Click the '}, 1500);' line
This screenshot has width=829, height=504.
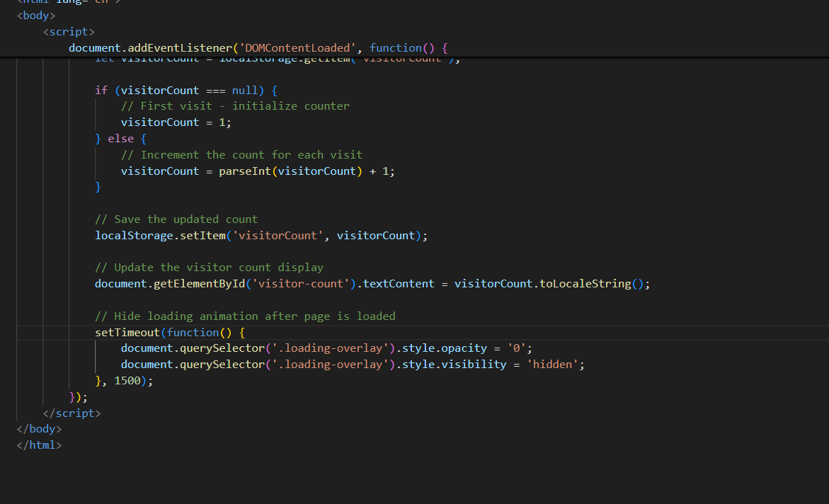coord(124,381)
